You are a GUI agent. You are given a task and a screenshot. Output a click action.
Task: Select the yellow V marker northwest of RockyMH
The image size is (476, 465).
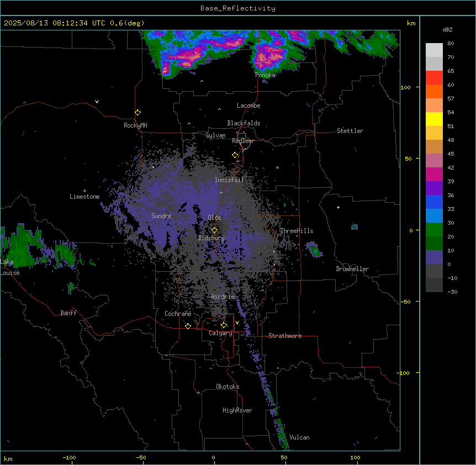[x=97, y=102]
